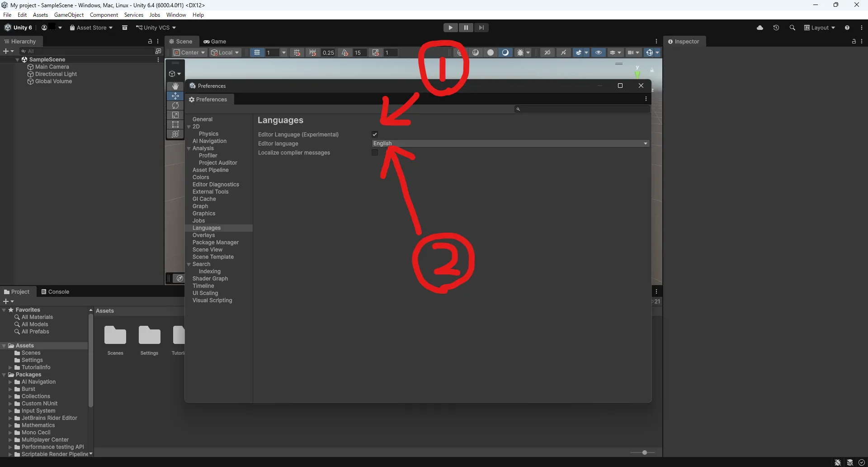This screenshot has height=467, width=868.
Task: Switch to the Game tab
Action: click(x=215, y=41)
